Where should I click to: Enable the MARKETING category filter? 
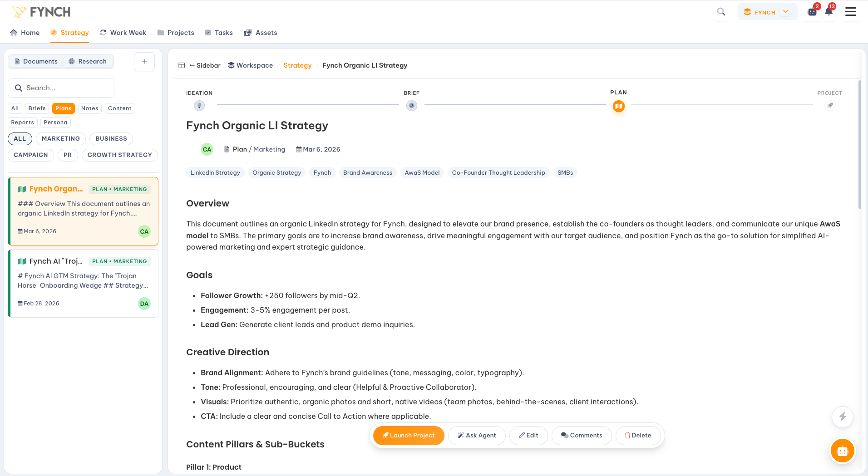click(x=60, y=139)
